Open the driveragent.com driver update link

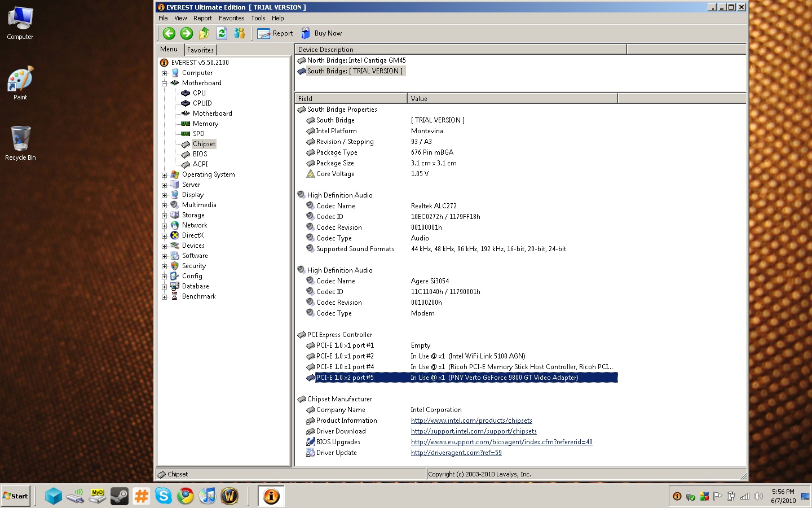click(456, 453)
